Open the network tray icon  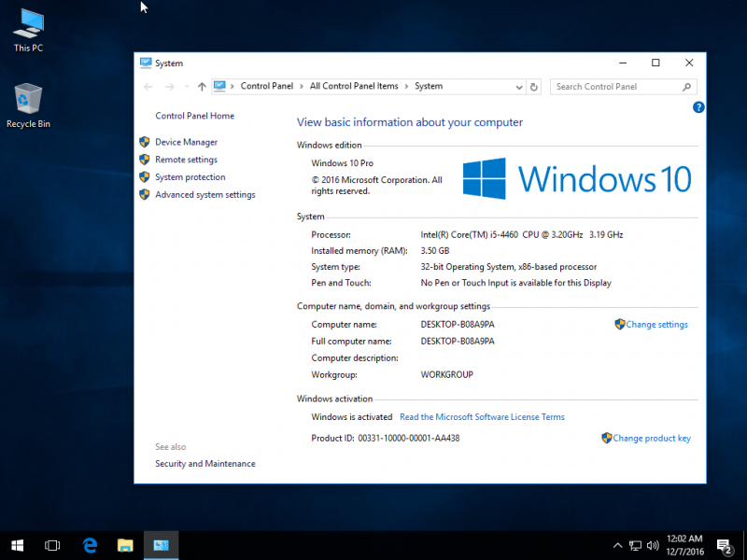click(635, 546)
